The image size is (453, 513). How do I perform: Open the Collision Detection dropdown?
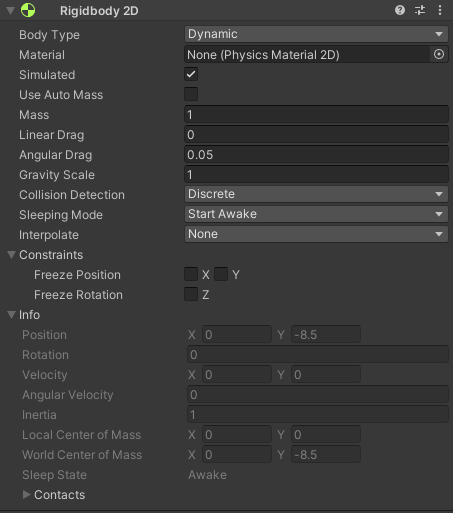(x=316, y=194)
